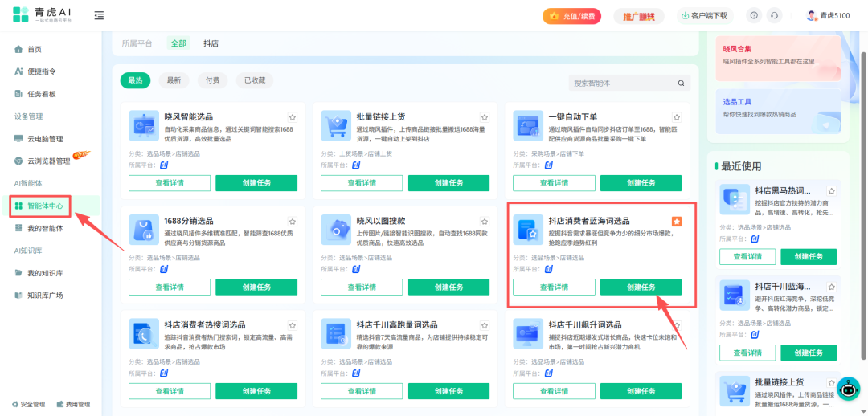
Task: Open the customer service headset icon
Action: pos(775,15)
